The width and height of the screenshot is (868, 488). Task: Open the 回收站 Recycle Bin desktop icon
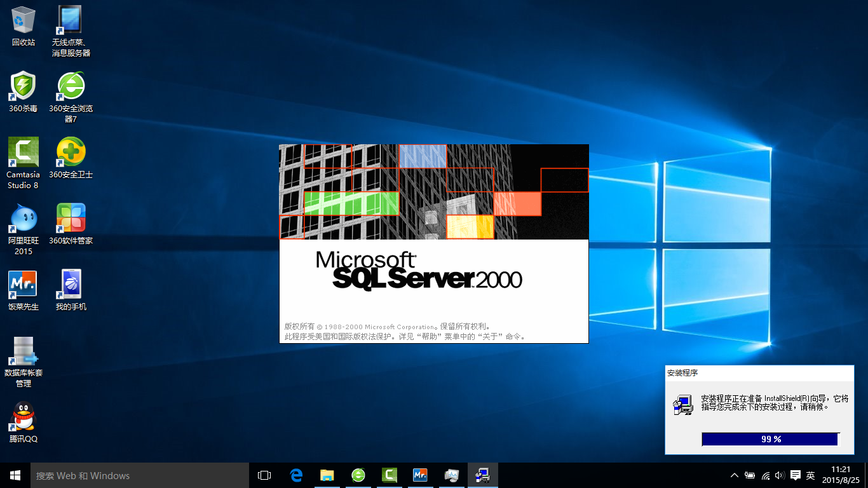coord(24,25)
